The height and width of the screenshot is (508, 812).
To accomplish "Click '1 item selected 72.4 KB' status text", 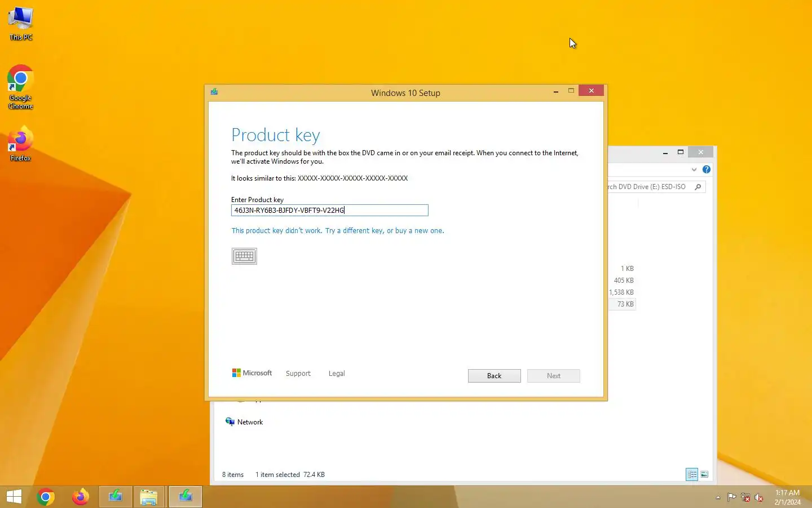I will click(x=290, y=475).
